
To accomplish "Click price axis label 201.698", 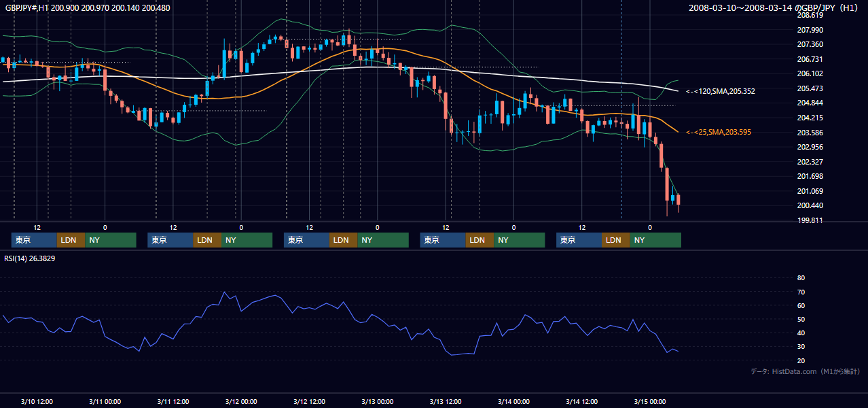I will click(x=810, y=176).
